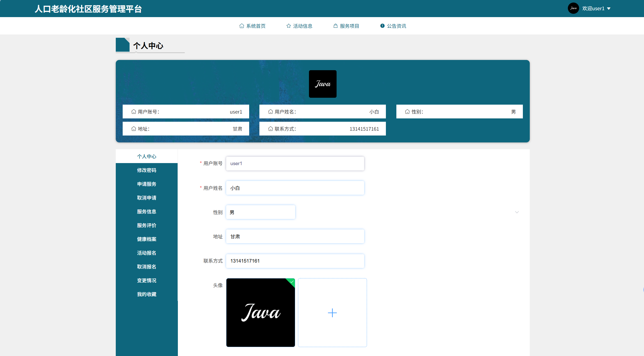Select 健康档案 from the sidebar menu
This screenshot has width=644, height=356.
(x=146, y=239)
